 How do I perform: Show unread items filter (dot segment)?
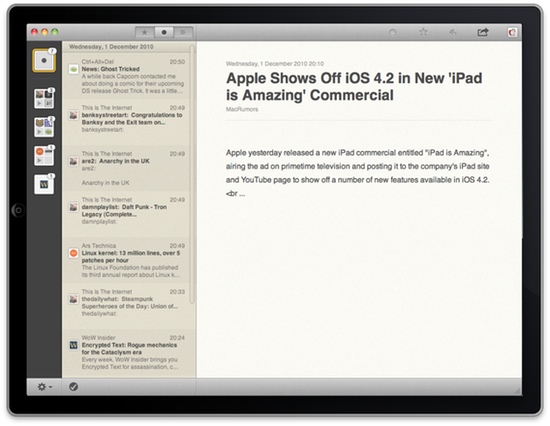coord(164,32)
